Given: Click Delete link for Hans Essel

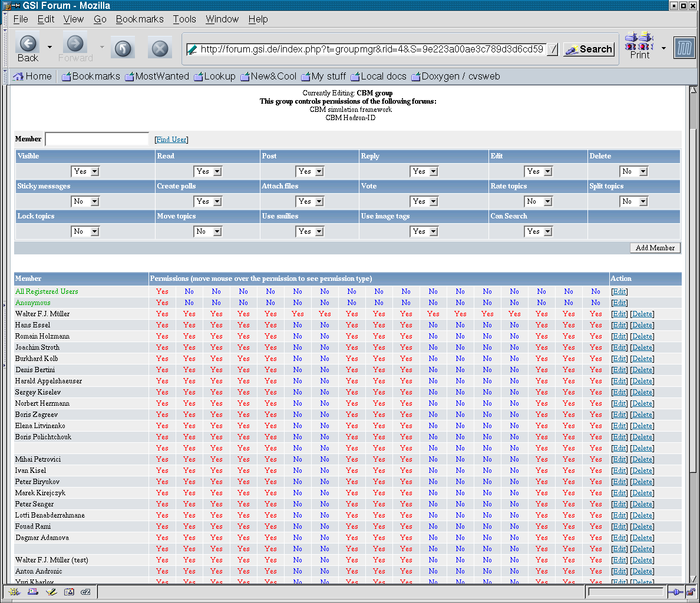Looking at the screenshot, I should pyautogui.click(x=642, y=325).
